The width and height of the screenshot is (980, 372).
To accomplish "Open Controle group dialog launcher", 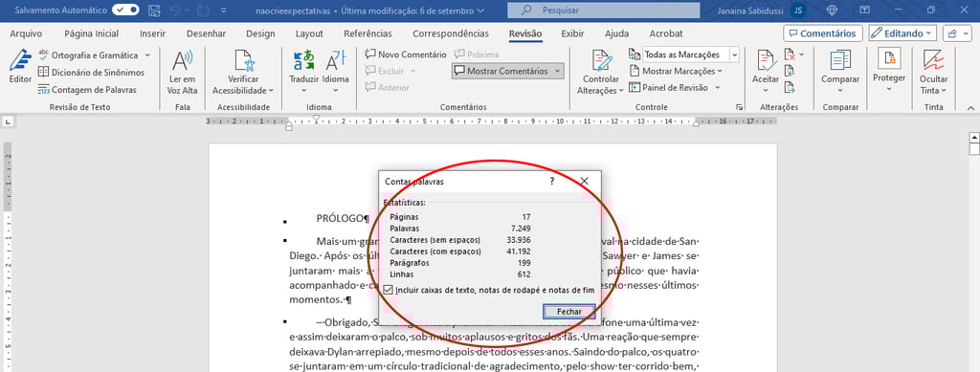I will tap(740, 107).
